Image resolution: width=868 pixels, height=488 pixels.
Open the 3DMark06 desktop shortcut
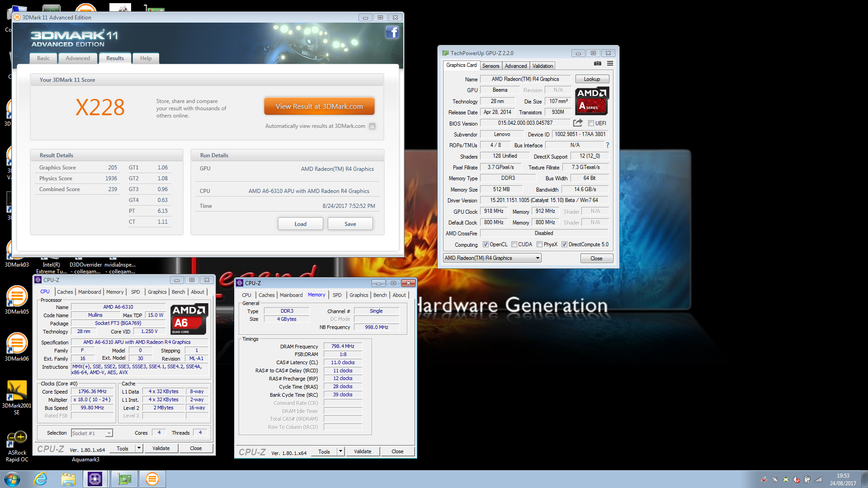[x=17, y=347]
